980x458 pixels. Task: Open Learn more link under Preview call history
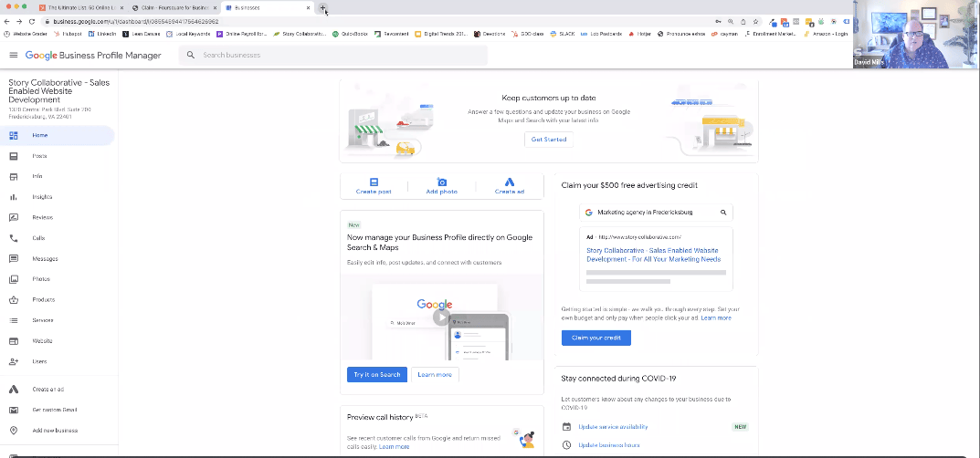(x=395, y=447)
